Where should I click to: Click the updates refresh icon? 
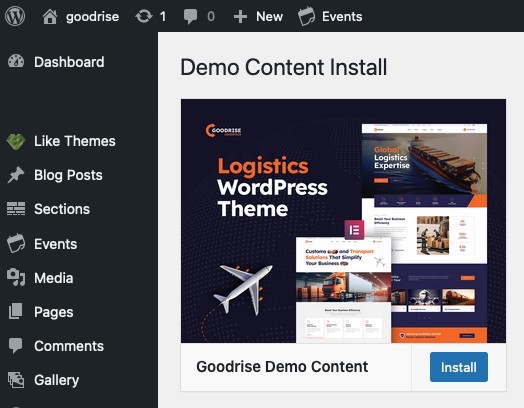(144, 16)
